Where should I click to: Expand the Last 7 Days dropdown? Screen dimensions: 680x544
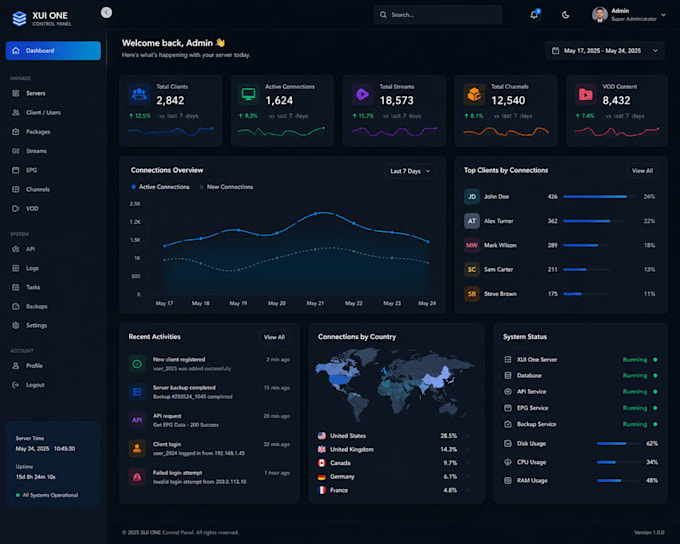pyautogui.click(x=410, y=171)
